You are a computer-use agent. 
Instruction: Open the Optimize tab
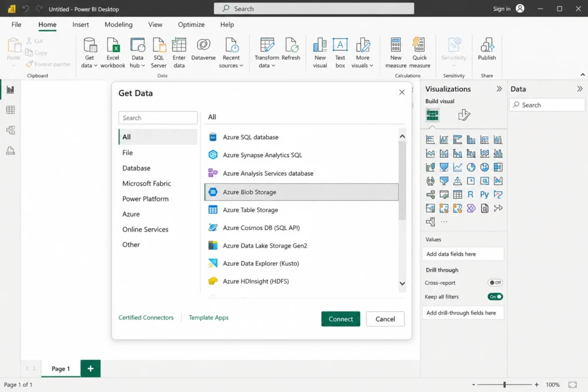click(191, 24)
